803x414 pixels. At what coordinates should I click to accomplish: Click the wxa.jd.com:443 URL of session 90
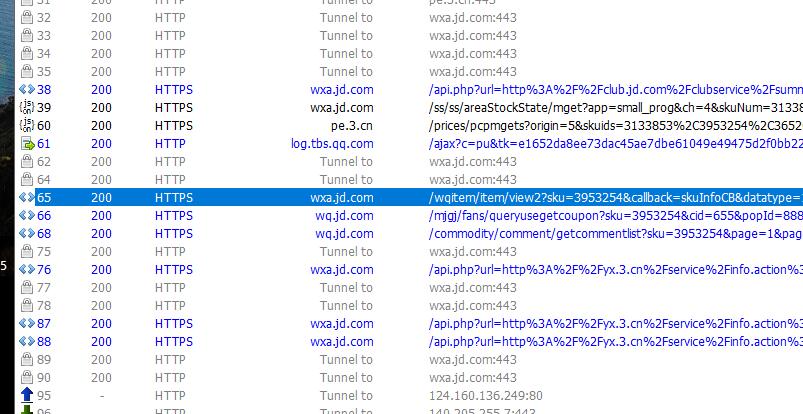click(x=473, y=378)
